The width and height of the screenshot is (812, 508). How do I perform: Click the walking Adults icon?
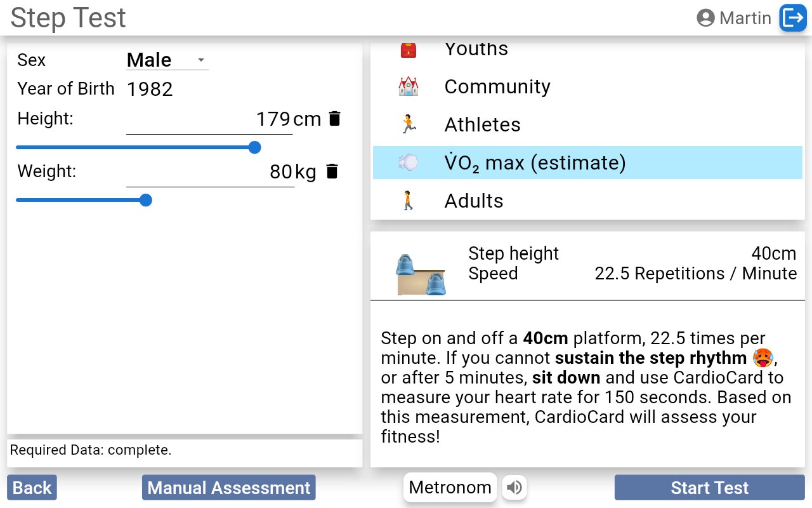[408, 201]
